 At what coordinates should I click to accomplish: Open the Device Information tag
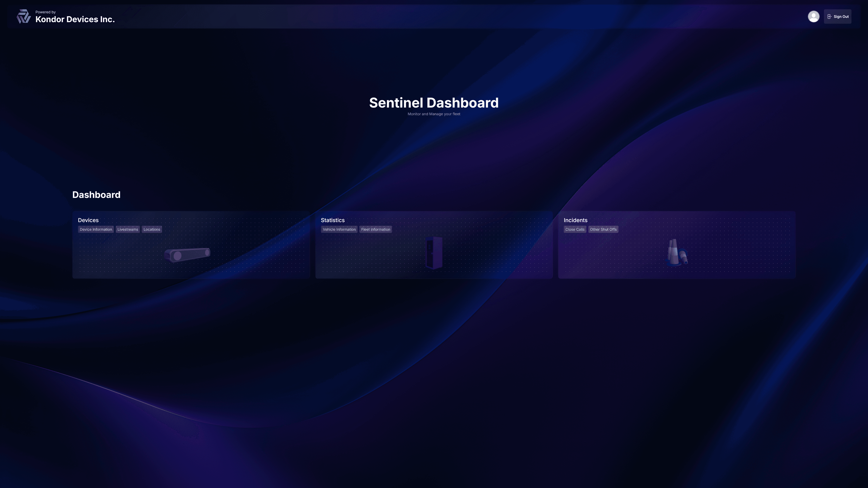point(96,229)
